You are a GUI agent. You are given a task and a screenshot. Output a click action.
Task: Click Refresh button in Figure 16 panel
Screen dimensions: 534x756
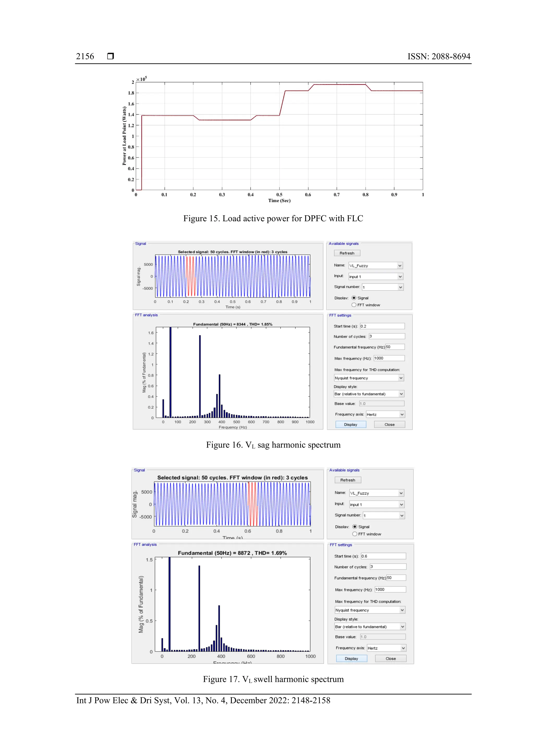pos(347,253)
